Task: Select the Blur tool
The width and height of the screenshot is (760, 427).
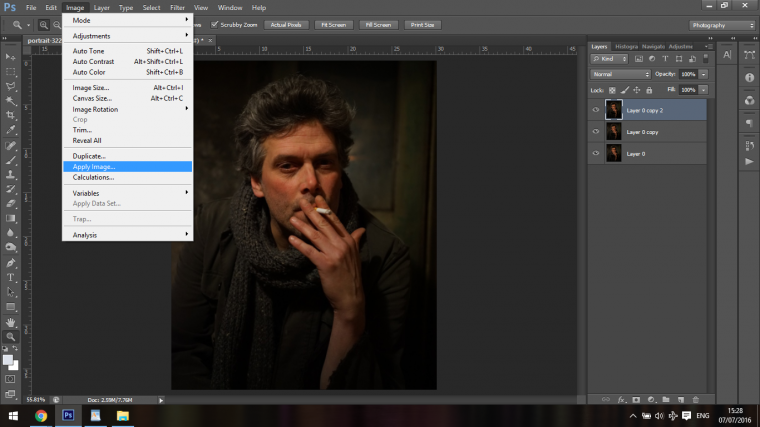Action: click(x=10, y=233)
